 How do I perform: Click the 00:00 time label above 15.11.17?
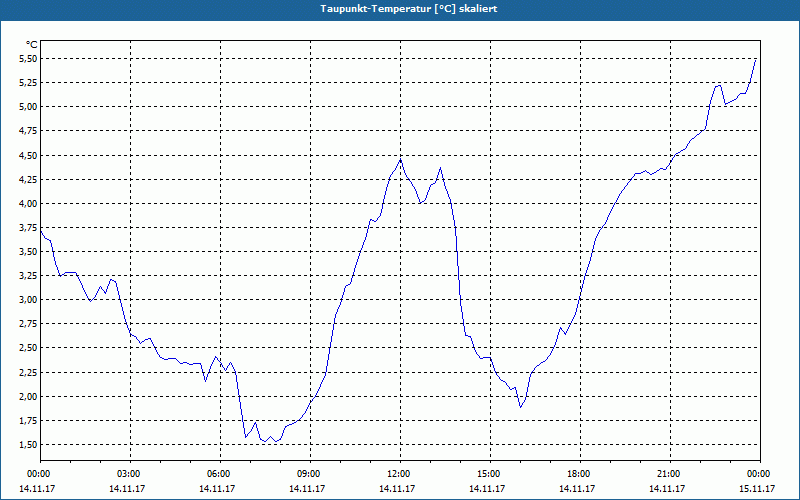(759, 474)
